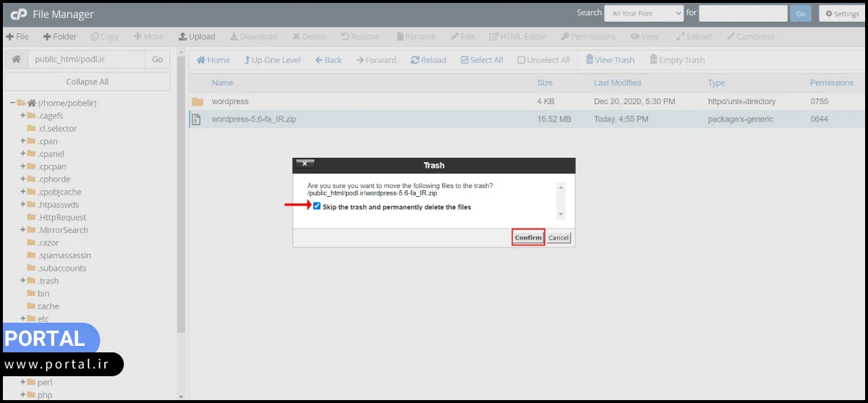
Task: Click the home icon beside path field
Action: click(16, 59)
